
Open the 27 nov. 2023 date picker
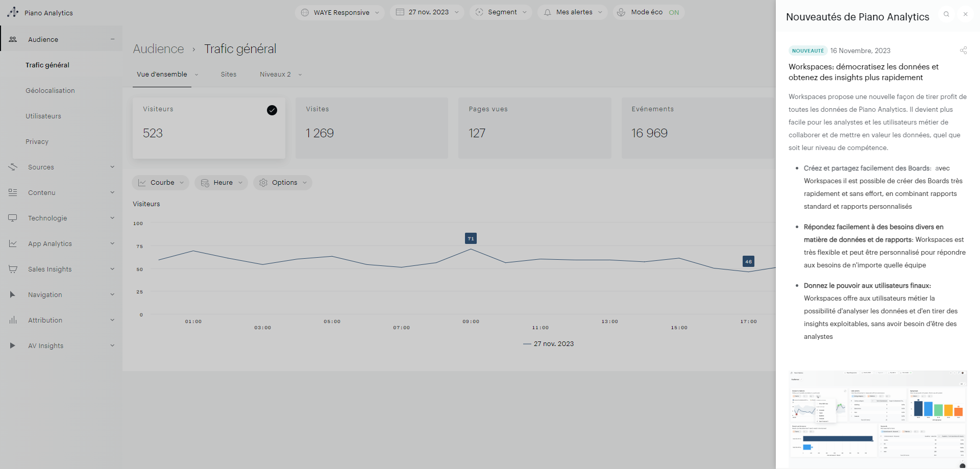pos(427,12)
